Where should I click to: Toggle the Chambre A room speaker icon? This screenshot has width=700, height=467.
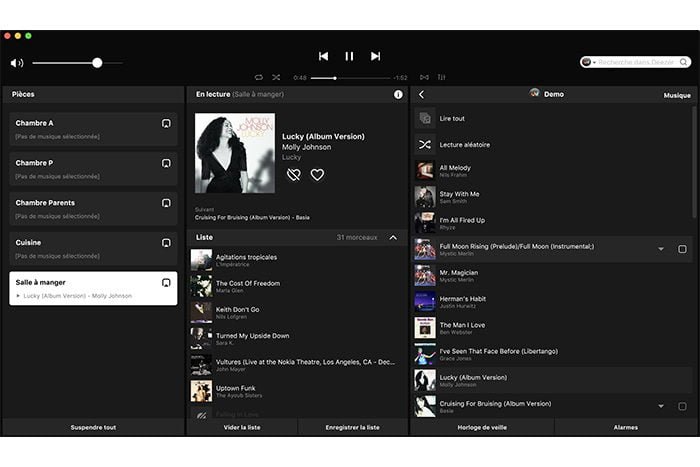pyautogui.click(x=166, y=124)
